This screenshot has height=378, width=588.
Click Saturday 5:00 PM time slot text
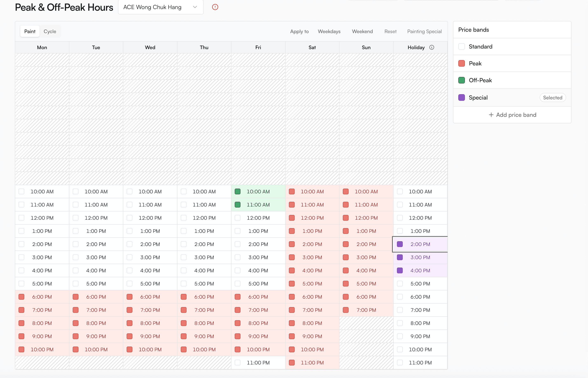click(312, 284)
